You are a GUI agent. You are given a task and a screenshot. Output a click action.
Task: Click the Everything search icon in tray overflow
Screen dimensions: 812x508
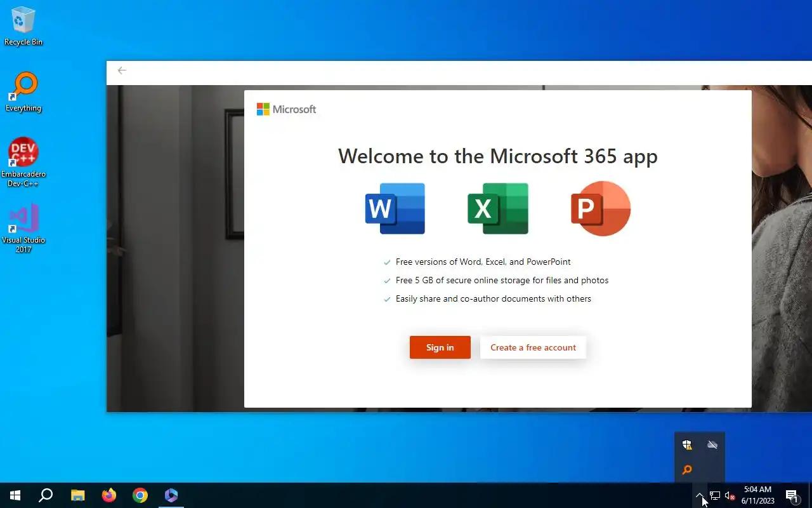(x=687, y=470)
